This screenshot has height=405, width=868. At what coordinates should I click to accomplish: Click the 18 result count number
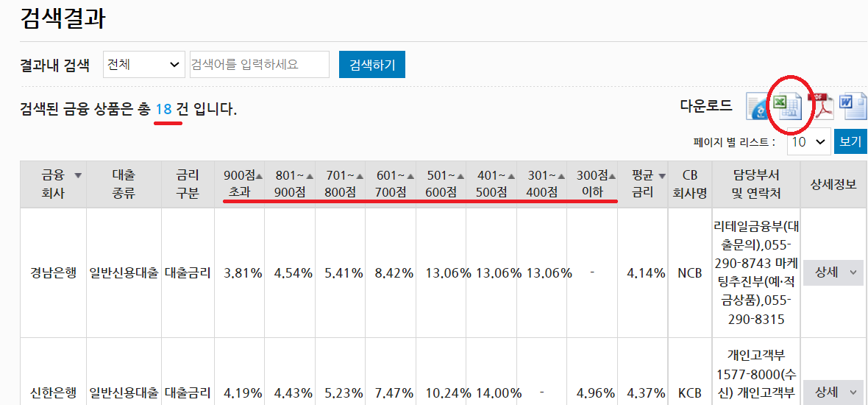point(163,109)
